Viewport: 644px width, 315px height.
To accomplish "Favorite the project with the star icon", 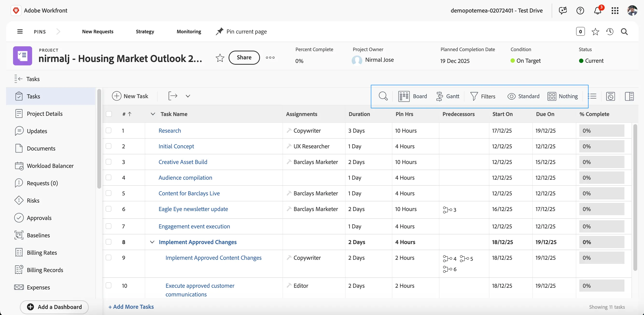I will (220, 58).
